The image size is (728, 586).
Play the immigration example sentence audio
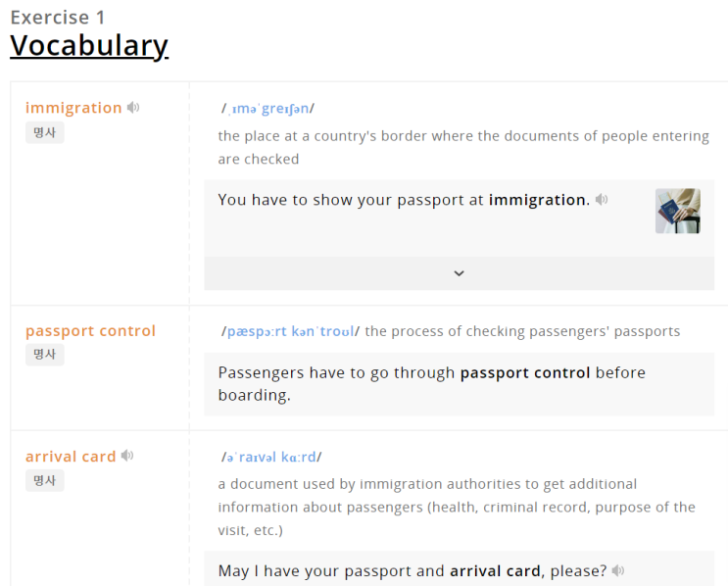coord(602,200)
